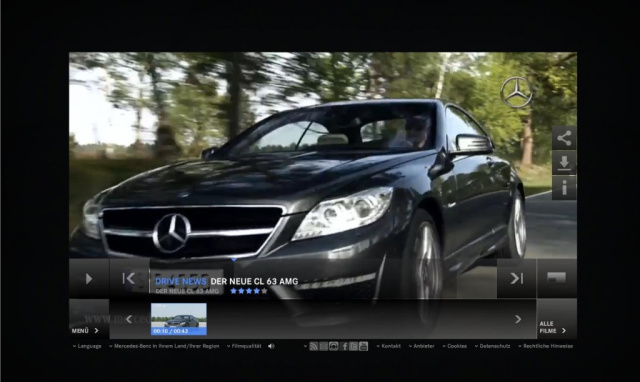Open the YouTube icon
640x382 pixels.
click(x=363, y=346)
